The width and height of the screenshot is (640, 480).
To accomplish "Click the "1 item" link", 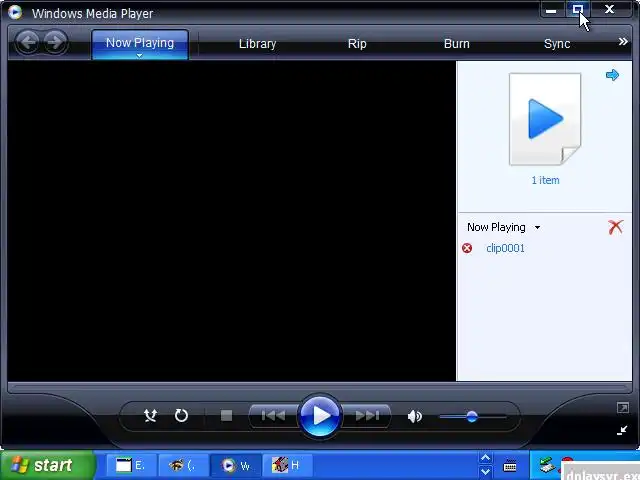I will [545, 180].
